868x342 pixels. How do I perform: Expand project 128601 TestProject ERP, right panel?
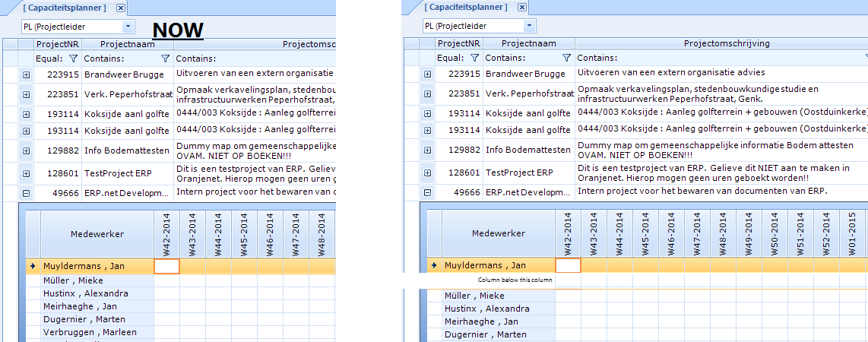[427, 173]
